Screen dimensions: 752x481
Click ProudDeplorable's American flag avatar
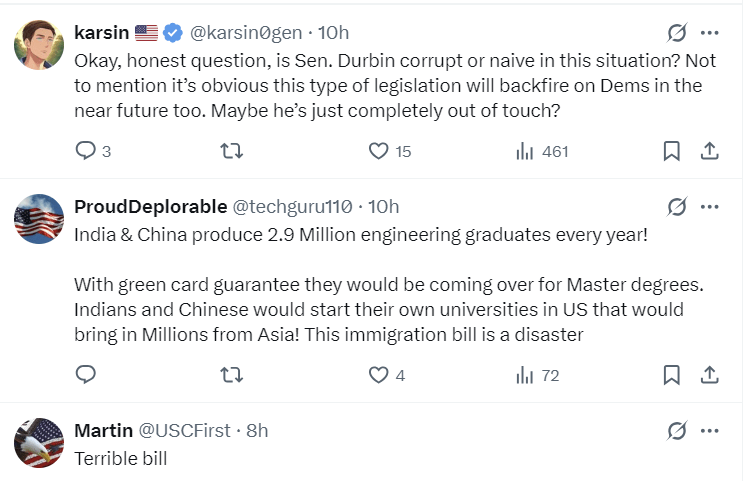(x=40, y=218)
